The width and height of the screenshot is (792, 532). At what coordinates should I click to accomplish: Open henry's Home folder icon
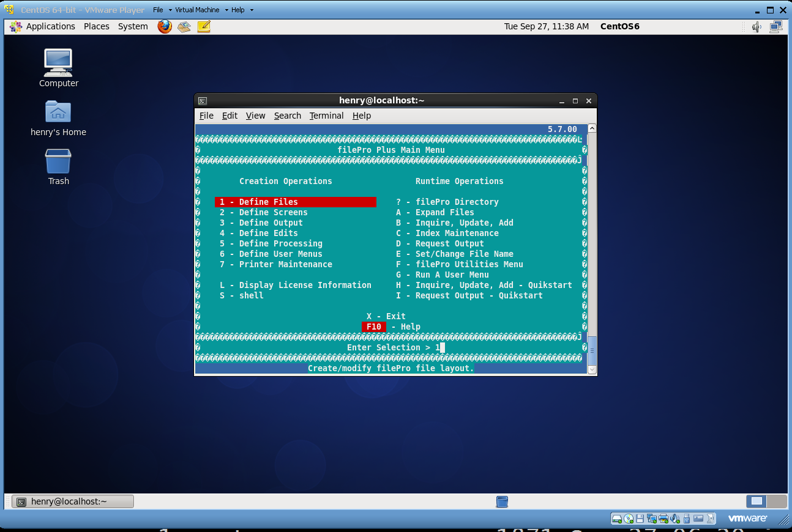(x=58, y=117)
